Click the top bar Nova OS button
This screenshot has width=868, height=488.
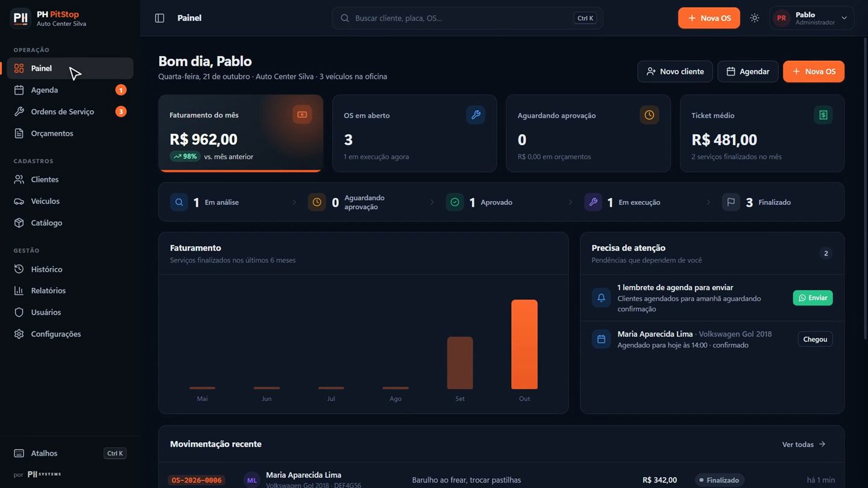pyautogui.click(x=709, y=18)
